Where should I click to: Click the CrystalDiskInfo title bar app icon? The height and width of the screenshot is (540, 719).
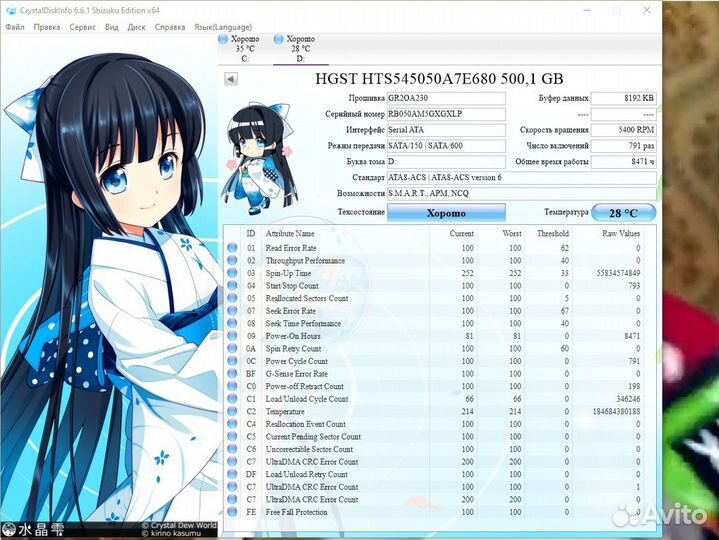11,10
